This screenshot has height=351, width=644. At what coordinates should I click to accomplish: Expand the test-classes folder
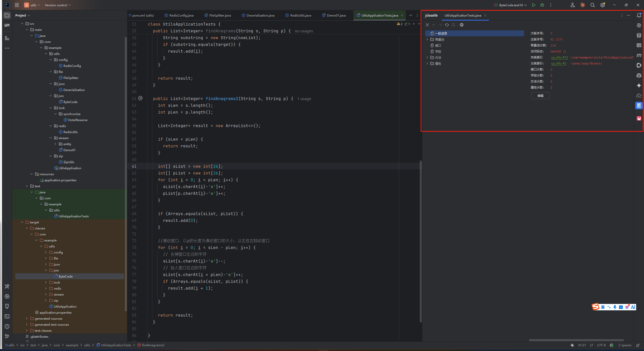click(x=27, y=330)
